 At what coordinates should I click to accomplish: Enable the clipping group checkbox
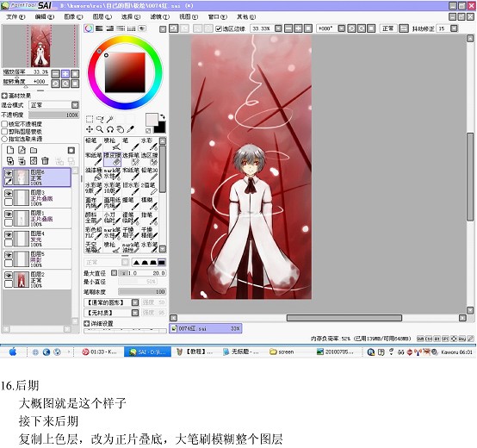point(4,132)
